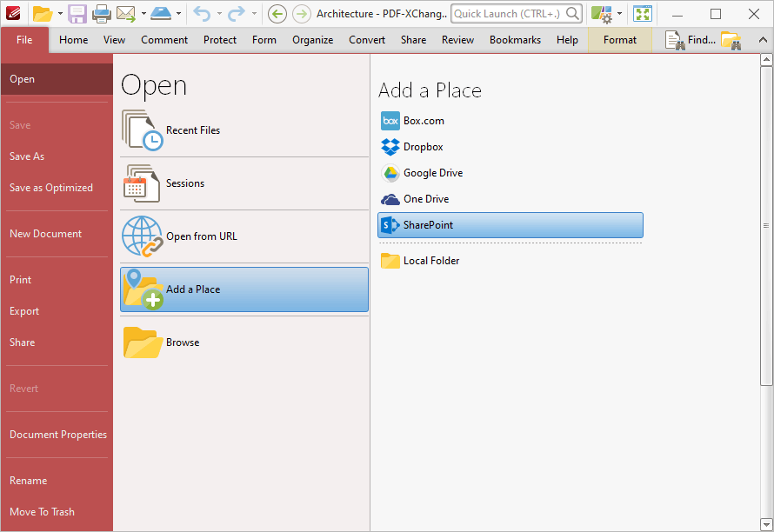The image size is (774, 532).
Task: Select Open from URL option
Action: [x=244, y=236]
